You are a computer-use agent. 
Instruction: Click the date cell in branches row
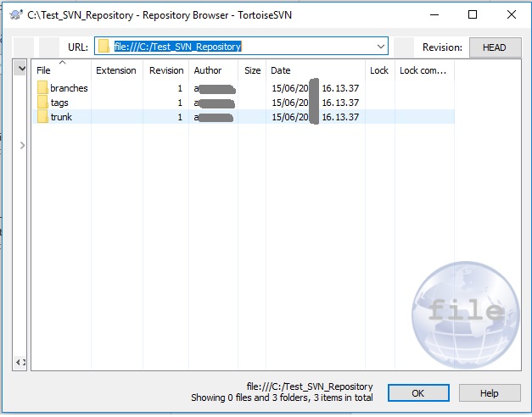pos(315,88)
